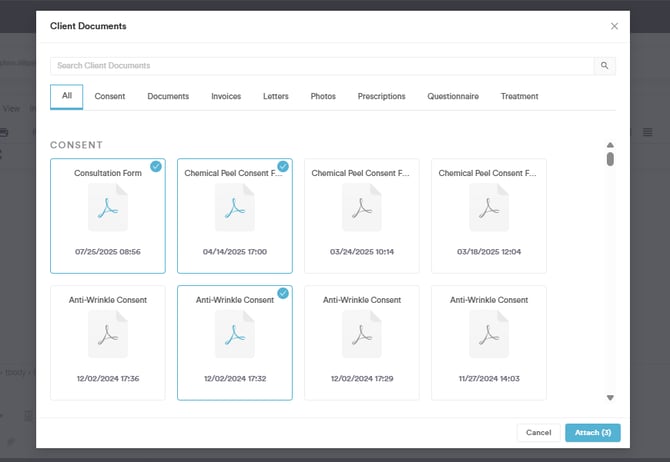Focus the Search Client Documents field
The height and width of the screenshot is (462, 670).
click(x=320, y=66)
